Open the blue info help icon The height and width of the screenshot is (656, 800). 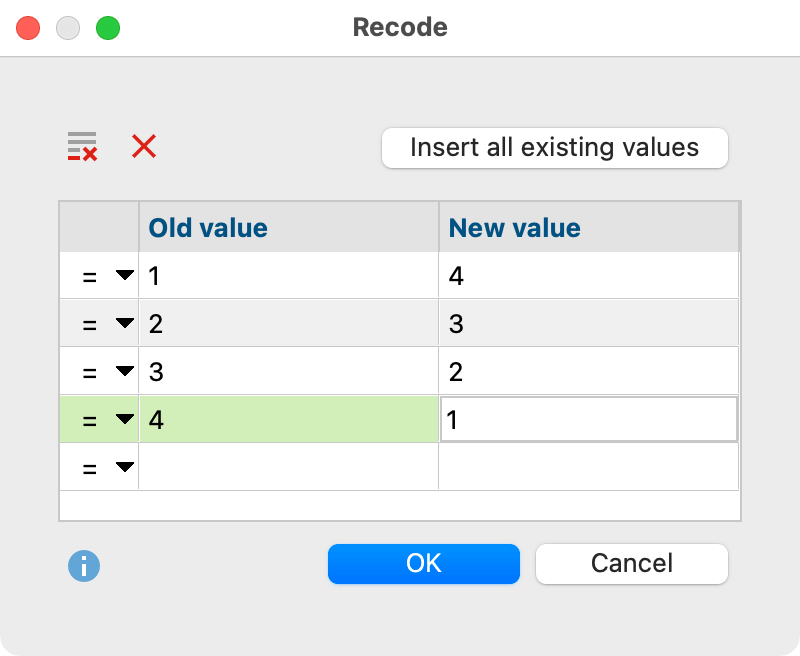pos(84,566)
